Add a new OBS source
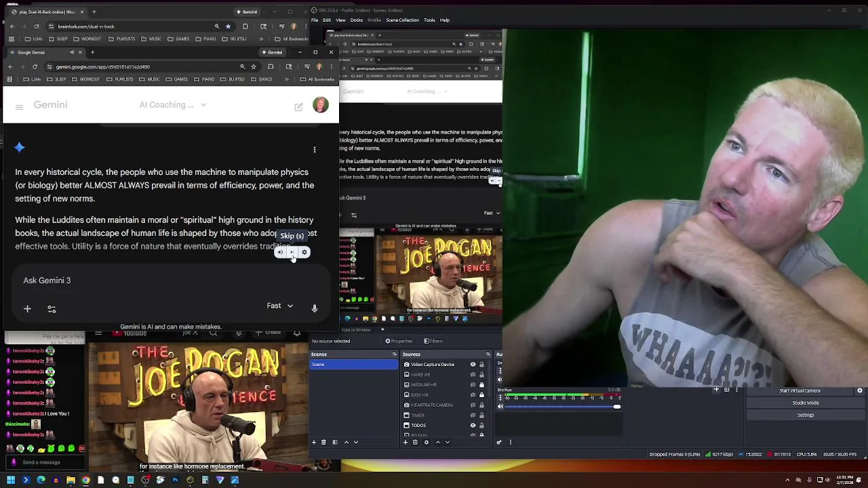Viewport: 868px width, 488px height. tap(405, 442)
